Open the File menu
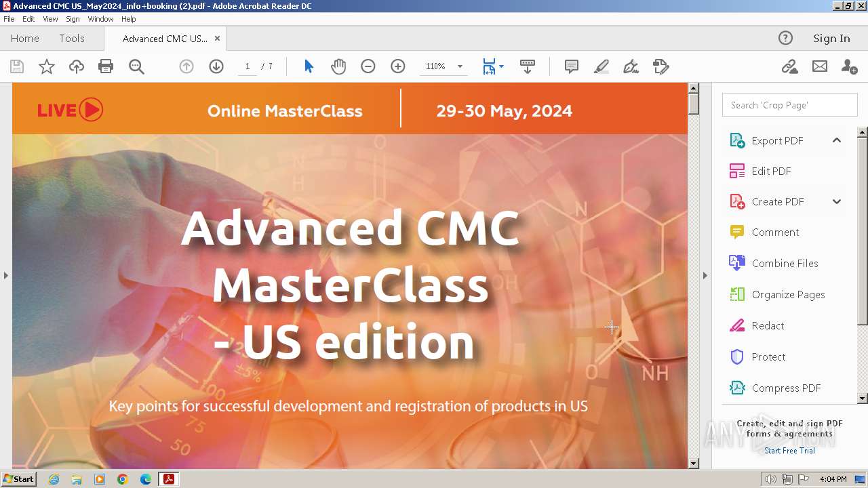Screen dimensions: 868x488 point(9,19)
